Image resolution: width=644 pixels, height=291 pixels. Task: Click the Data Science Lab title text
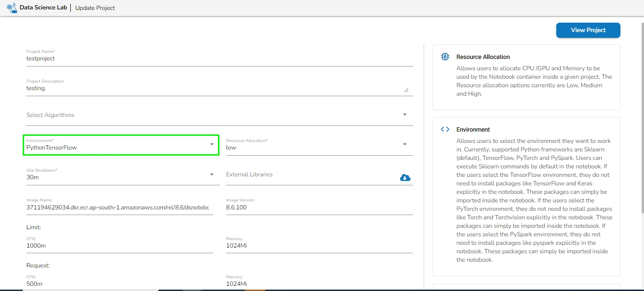(x=43, y=8)
